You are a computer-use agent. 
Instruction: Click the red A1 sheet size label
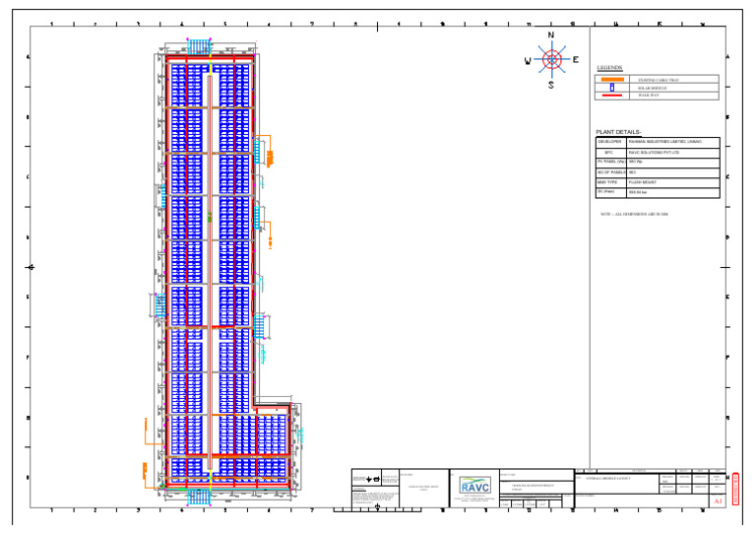point(718,501)
